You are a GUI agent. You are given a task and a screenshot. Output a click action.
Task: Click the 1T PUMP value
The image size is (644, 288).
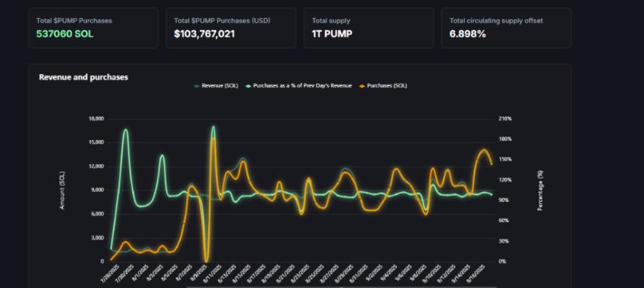332,34
